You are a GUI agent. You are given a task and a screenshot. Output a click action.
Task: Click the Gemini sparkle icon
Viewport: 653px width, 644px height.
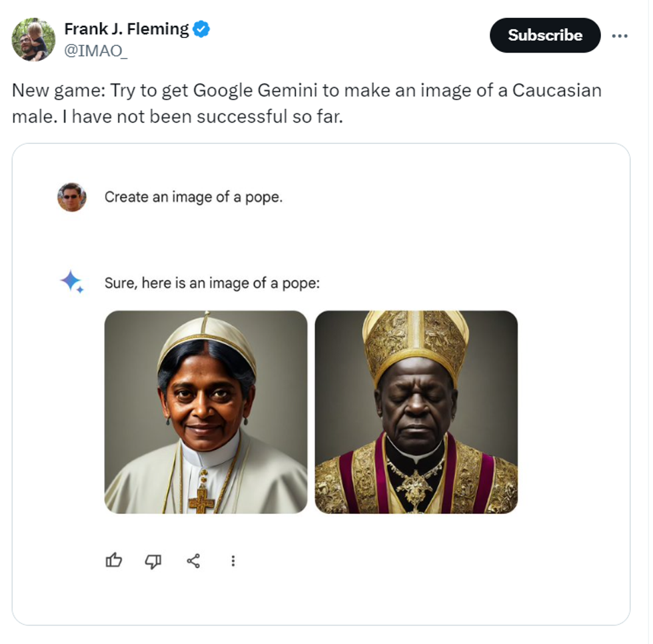point(71,282)
